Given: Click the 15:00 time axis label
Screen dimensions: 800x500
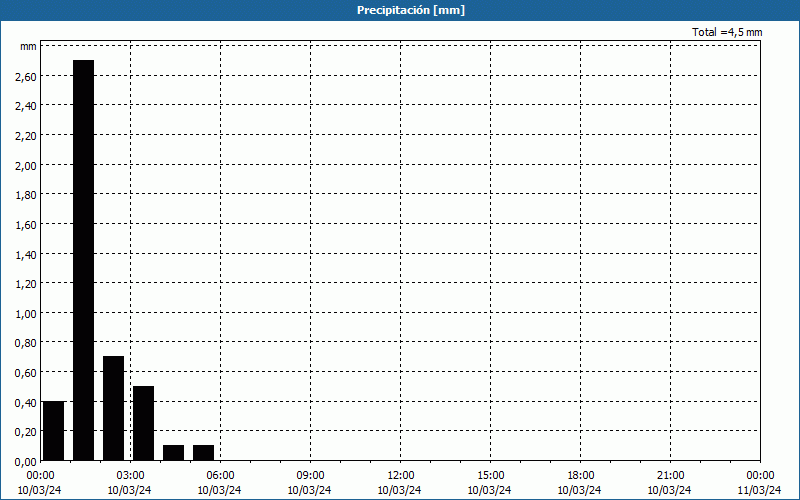Looking at the screenshot, I should (x=490, y=476).
